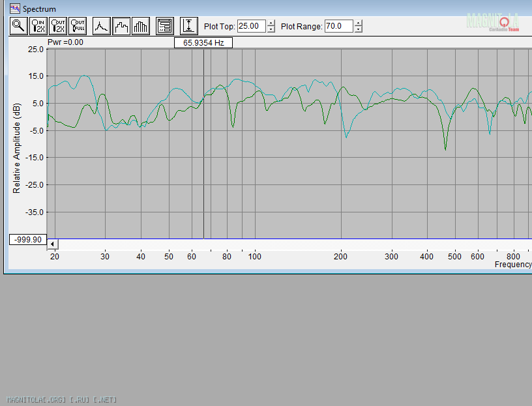Click the Spectrum window title icon
Image resolution: width=532 pixels, height=406 pixels.
coord(14,8)
